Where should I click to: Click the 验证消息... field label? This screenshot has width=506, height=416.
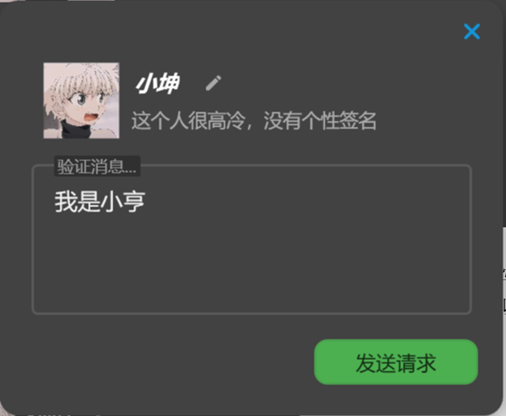[97, 166]
